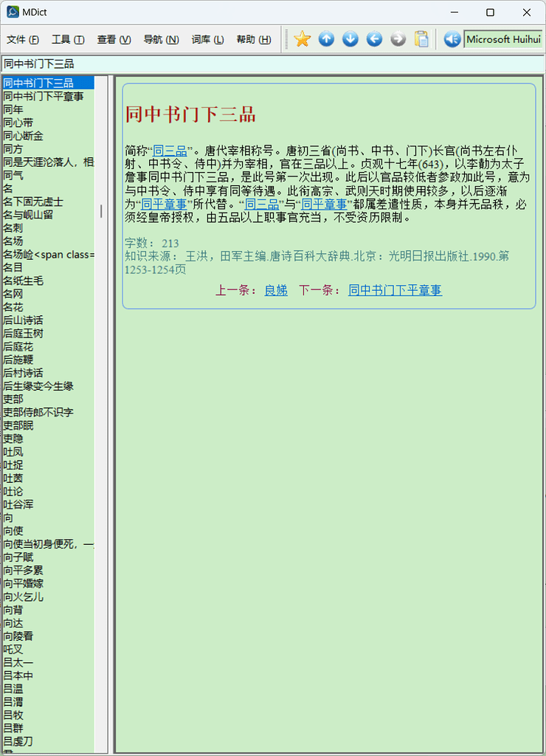Select 名网 in the word list

(x=48, y=294)
